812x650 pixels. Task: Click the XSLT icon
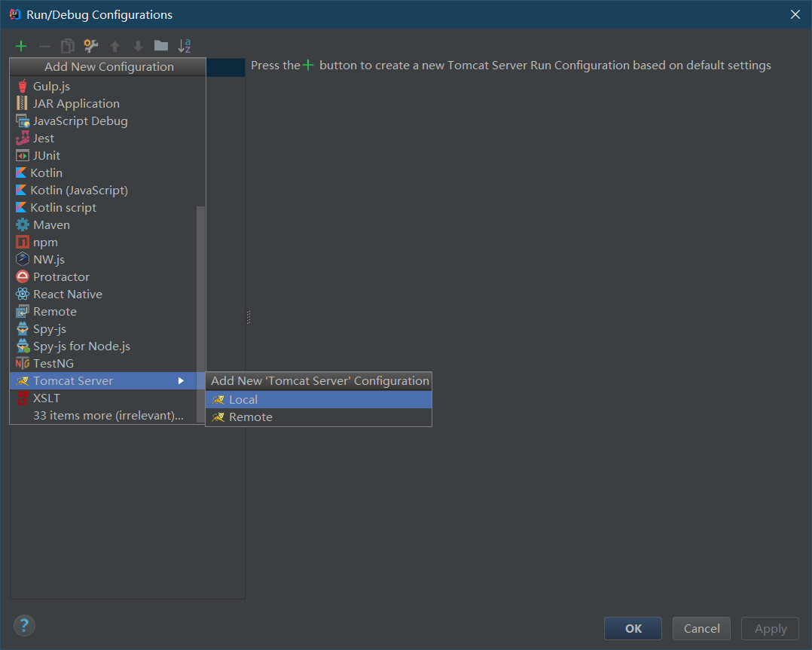click(x=23, y=398)
